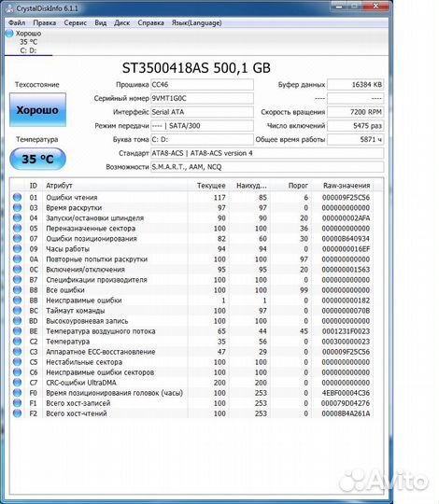
Task: Open the Диск menu
Action: click(121, 22)
